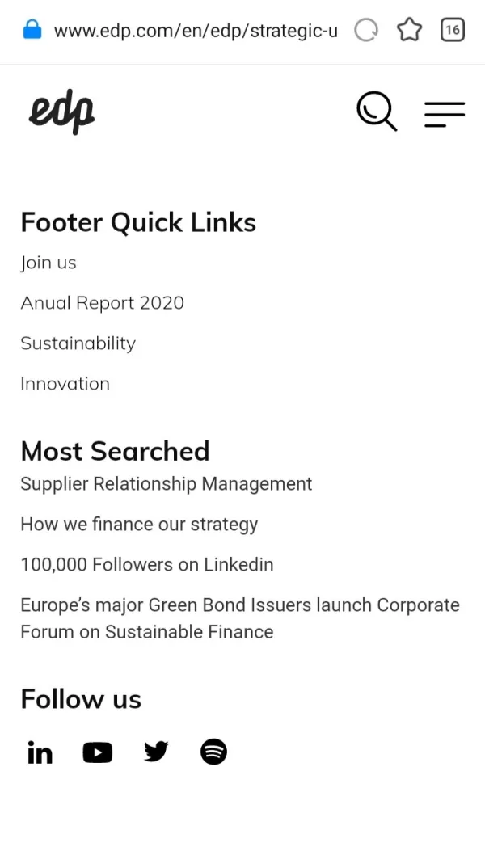Open EDP's Twitter profile icon
Screen dimensions: 485x868
[156, 752]
